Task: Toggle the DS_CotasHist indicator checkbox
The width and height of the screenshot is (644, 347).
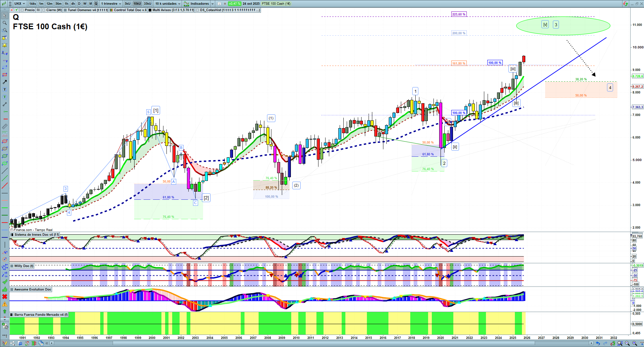Action: click(197, 10)
